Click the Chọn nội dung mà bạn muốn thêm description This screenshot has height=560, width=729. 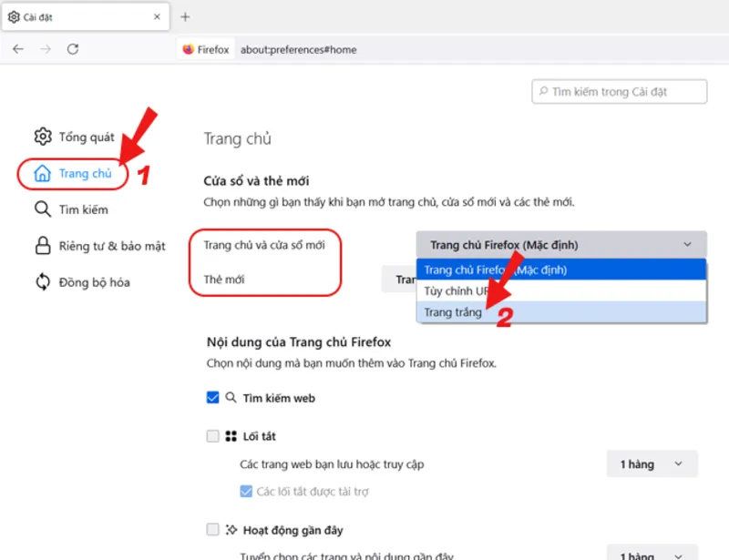352,363
